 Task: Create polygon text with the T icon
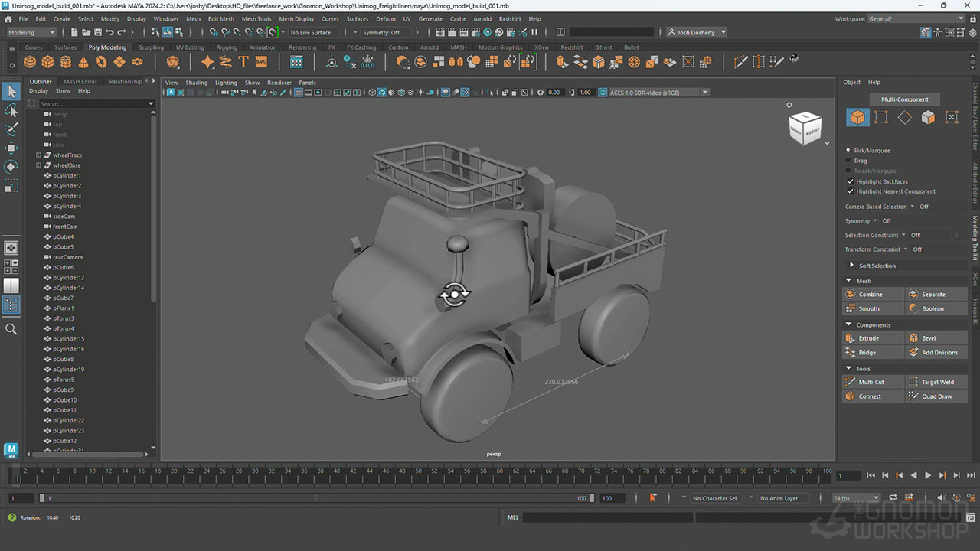point(243,62)
